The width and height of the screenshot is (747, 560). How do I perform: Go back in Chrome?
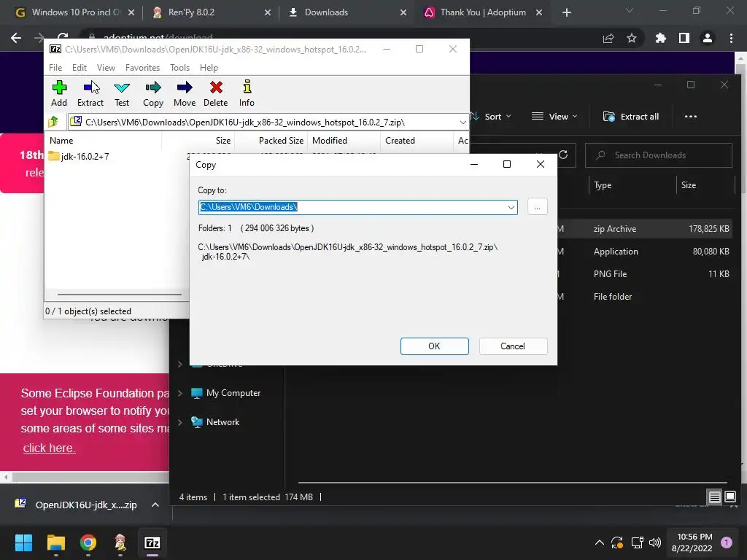pos(16,38)
